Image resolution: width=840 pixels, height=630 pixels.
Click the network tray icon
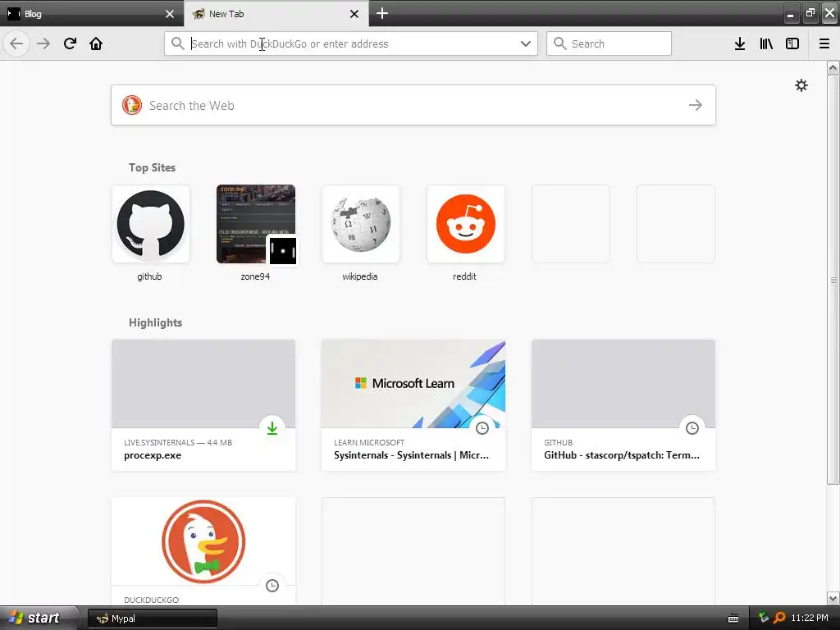tap(764, 618)
